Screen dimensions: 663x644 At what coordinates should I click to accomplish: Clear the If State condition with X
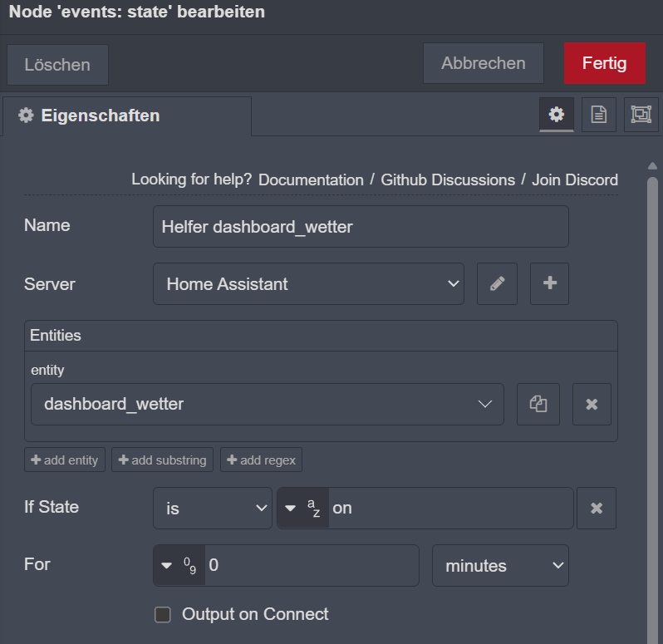point(596,508)
